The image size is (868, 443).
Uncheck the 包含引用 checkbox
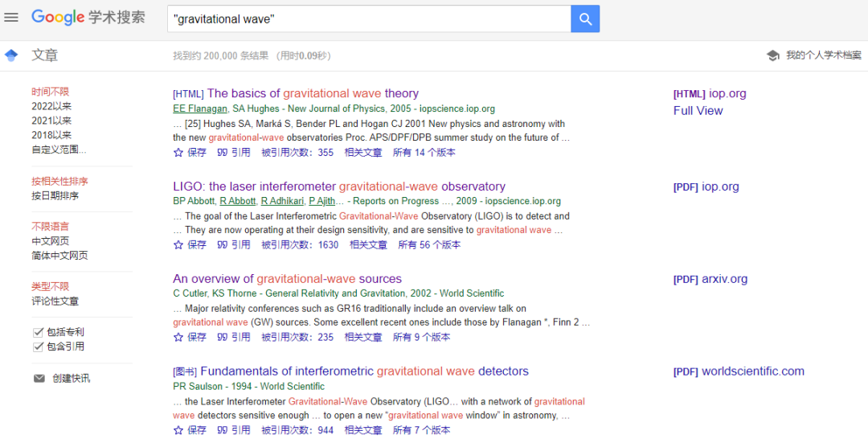[x=39, y=347]
